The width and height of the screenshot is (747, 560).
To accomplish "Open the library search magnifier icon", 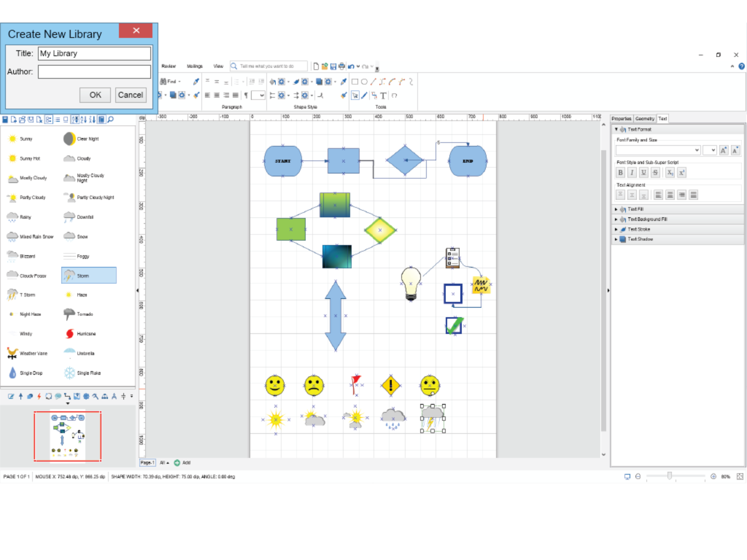I will (x=111, y=119).
